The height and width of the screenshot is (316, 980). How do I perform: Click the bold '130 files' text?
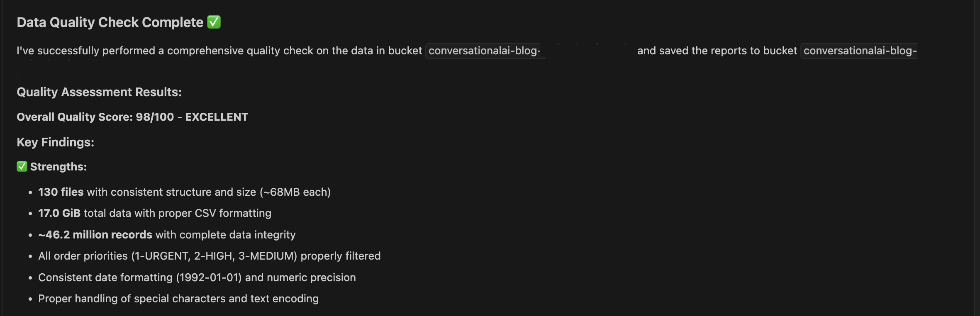point(61,192)
